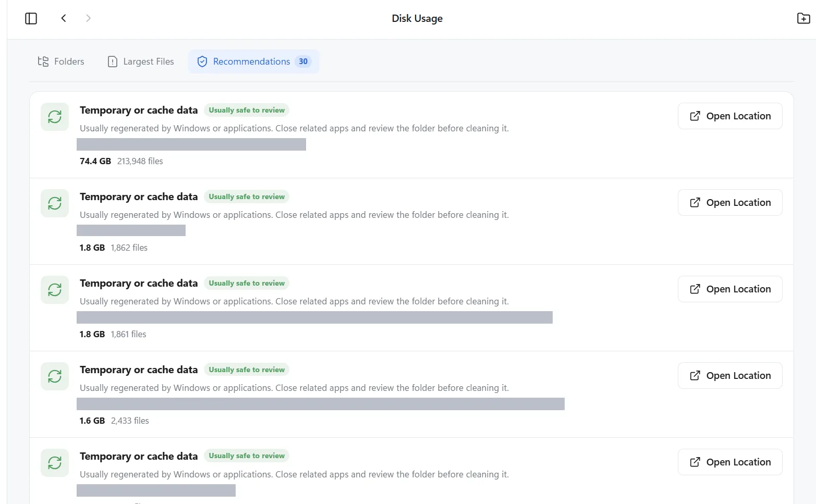816x504 pixels.
Task: Click the refresh icon for the 1.6 GB item
Action: pyautogui.click(x=55, y=376)
